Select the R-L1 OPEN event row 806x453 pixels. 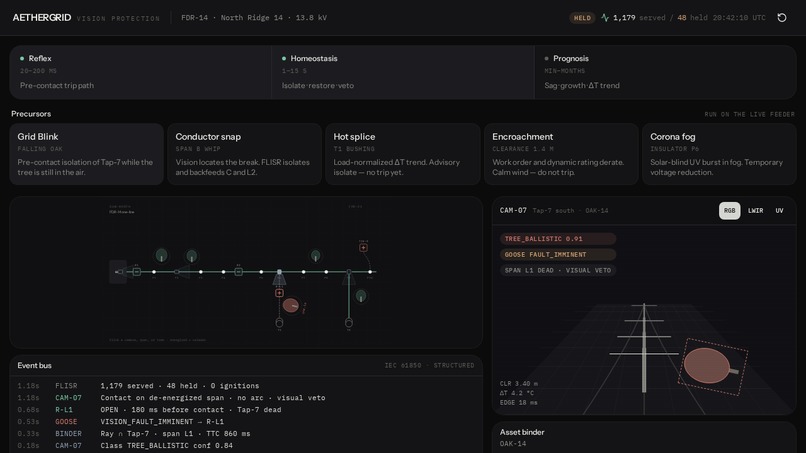tap(246, 410)
